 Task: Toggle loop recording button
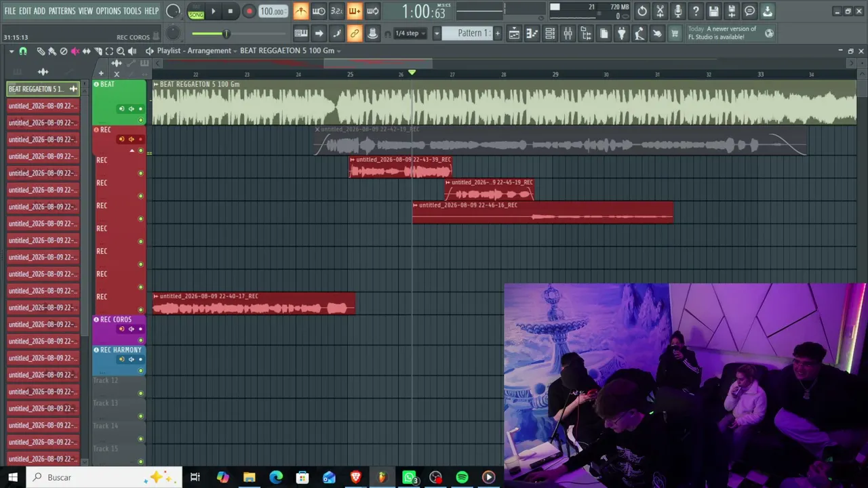coord(372,11)
